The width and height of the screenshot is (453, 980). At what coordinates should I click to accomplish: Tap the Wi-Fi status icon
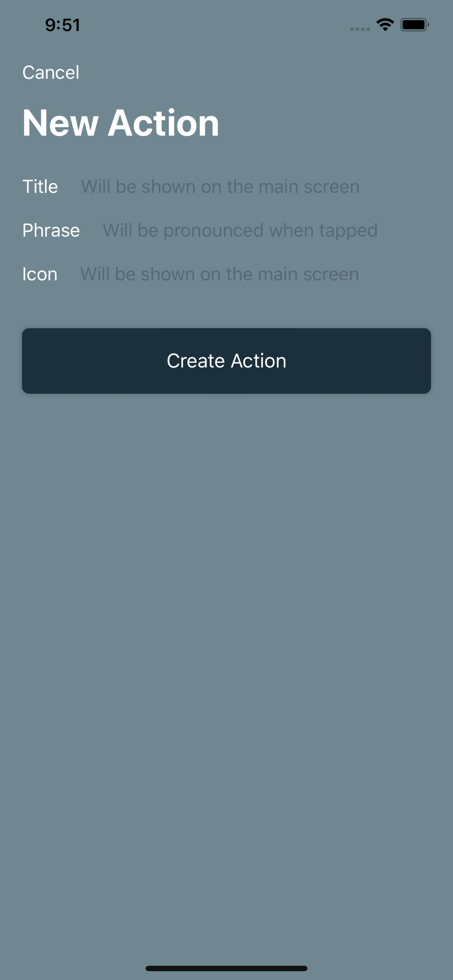(385, 24)
